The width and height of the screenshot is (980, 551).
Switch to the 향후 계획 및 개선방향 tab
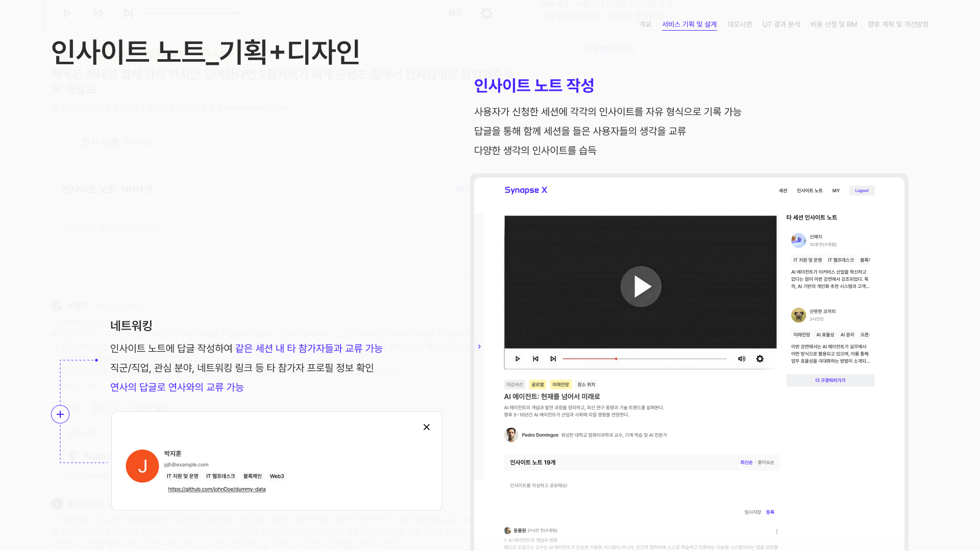898,24
